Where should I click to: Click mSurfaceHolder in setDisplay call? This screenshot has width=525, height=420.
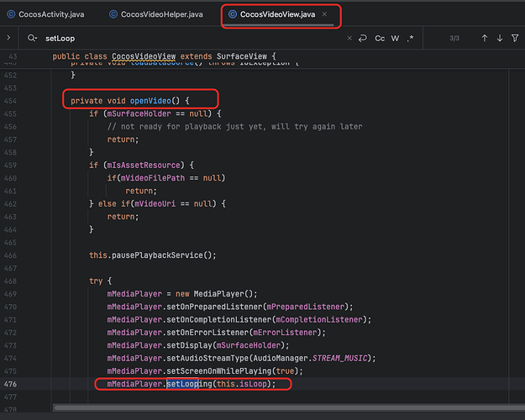[248, 345]
